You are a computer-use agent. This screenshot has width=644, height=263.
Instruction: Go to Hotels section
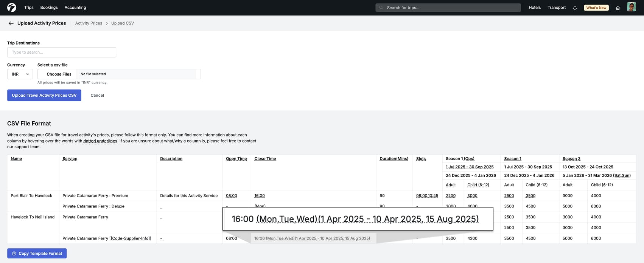(534, 8)
